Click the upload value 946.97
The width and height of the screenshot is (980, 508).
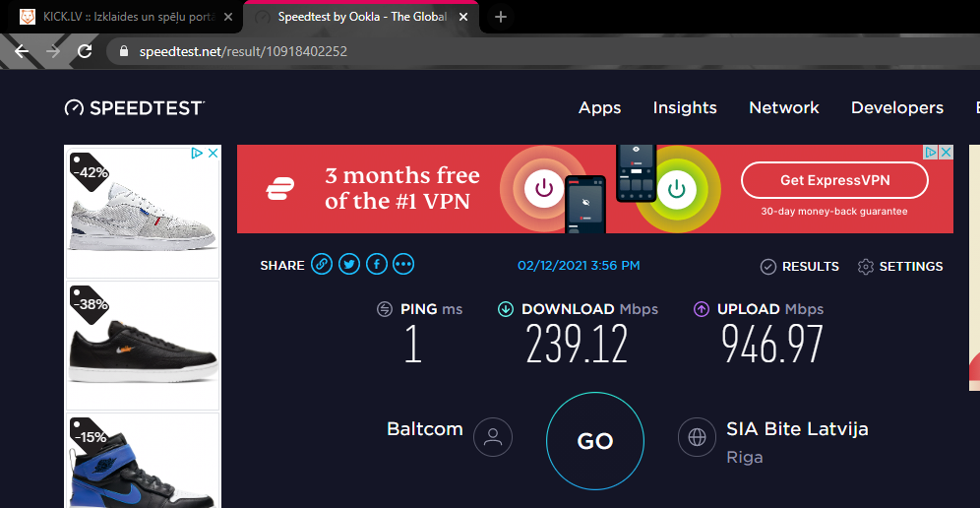click(x=771, y=345)
